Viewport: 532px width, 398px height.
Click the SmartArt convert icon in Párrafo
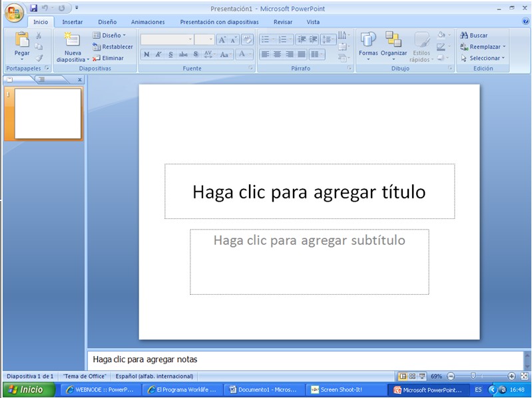point(343,58)
